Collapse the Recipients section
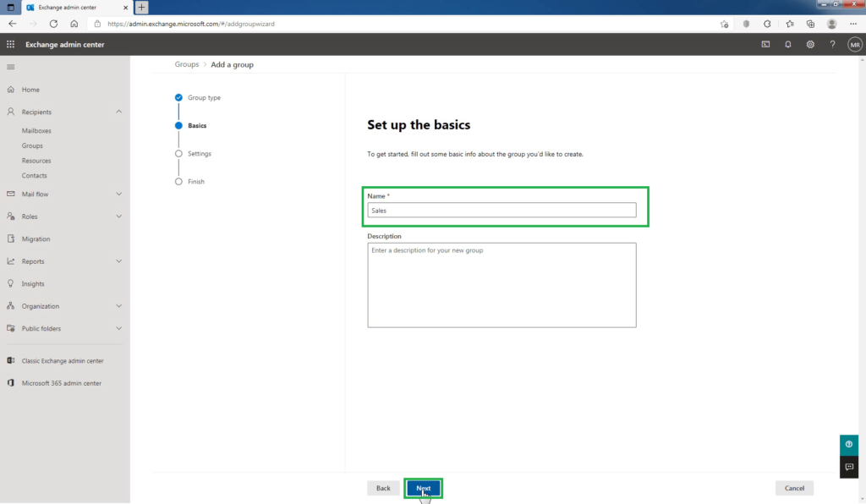 118,112
